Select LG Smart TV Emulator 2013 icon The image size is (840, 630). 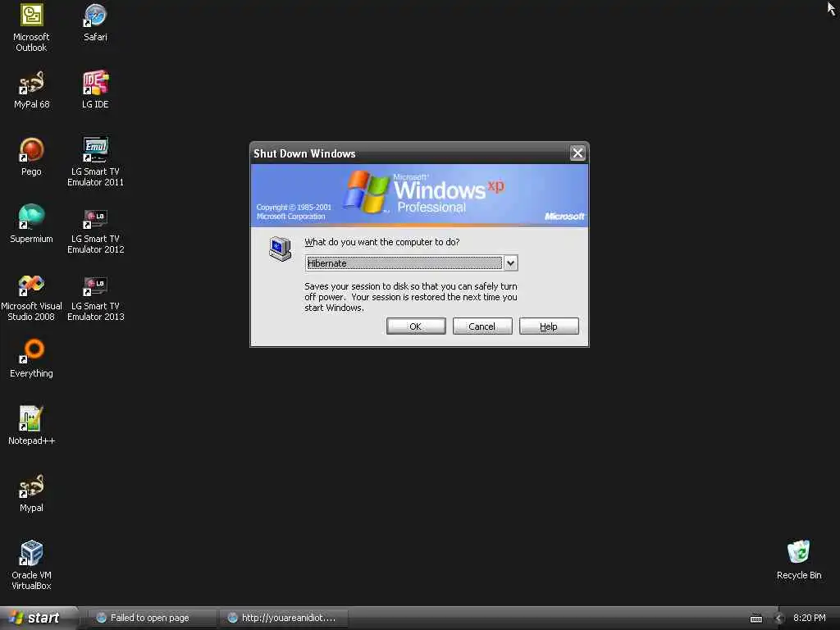95,297
